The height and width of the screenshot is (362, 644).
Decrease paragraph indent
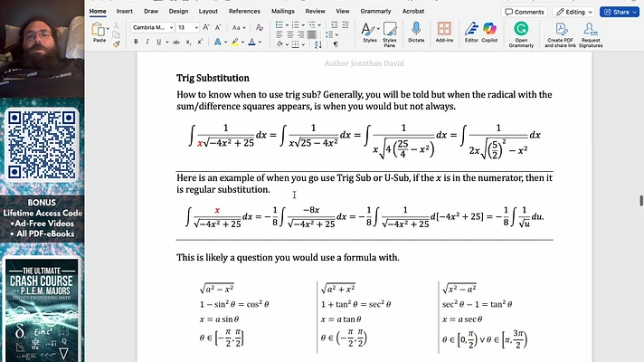coord(335,25)
